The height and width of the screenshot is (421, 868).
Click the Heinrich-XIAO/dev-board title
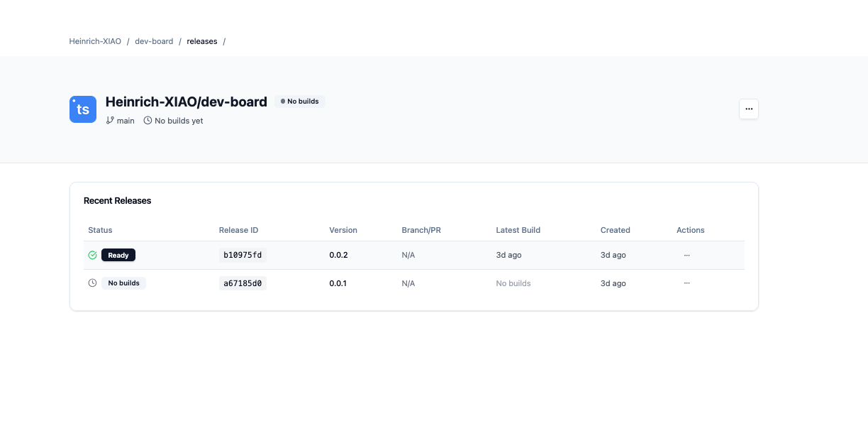pos(186,102)
